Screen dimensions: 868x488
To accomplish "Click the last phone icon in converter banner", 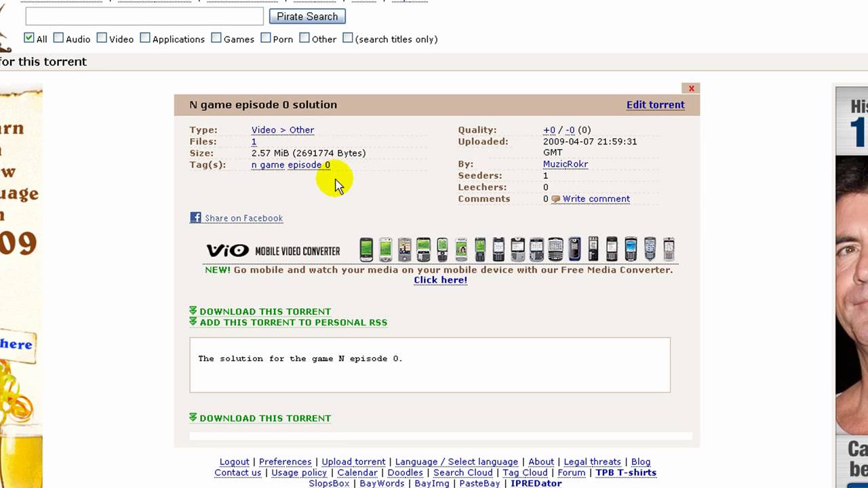I will (x=669, y=249).
